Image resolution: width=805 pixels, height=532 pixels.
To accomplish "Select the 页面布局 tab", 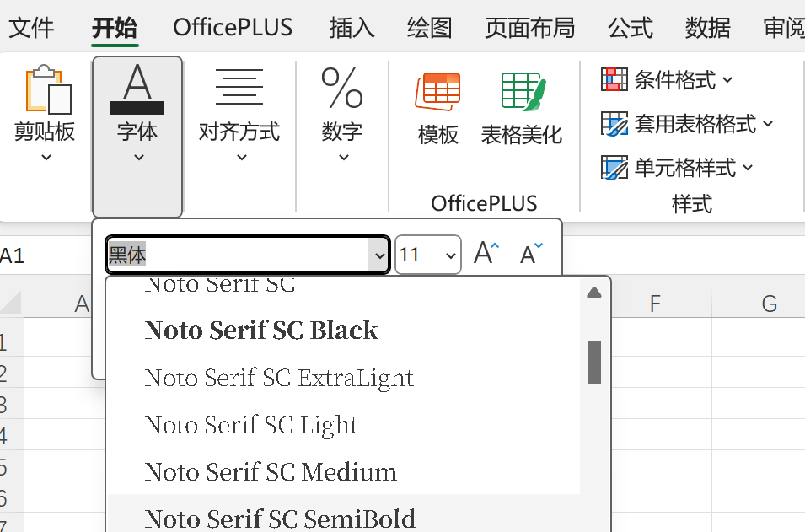I will [x=529, y=27].
